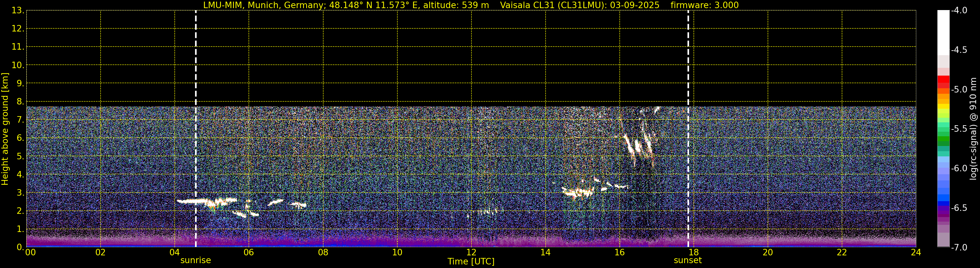Click height-axis tick label 8.
The image size is (980, 268).
click(x=20, y=101)
